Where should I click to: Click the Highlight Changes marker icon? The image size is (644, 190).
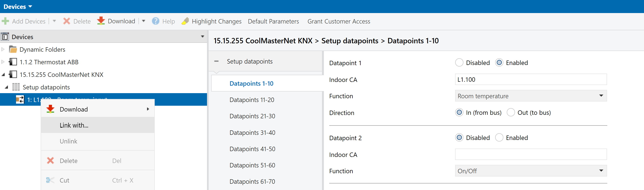pyautogui.click(x=185, y=21)
